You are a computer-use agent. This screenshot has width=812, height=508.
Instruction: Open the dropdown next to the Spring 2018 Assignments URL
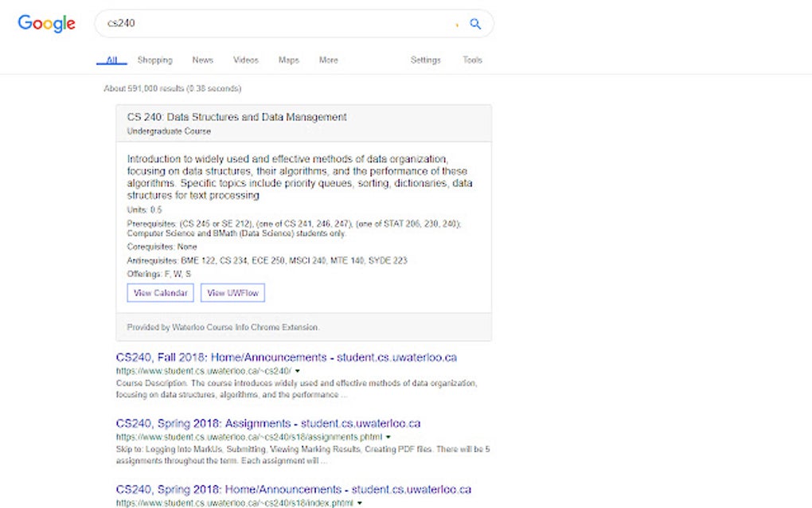[388, 437]
